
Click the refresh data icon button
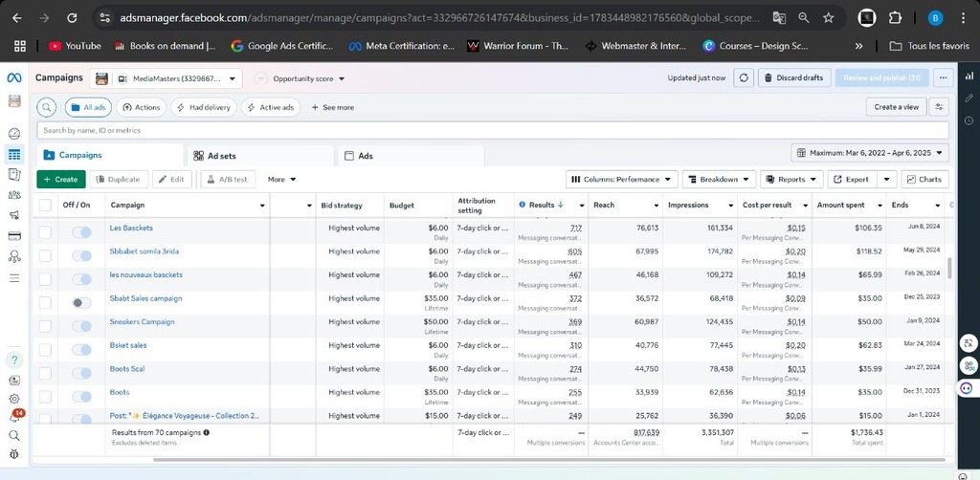coord(743,78)
